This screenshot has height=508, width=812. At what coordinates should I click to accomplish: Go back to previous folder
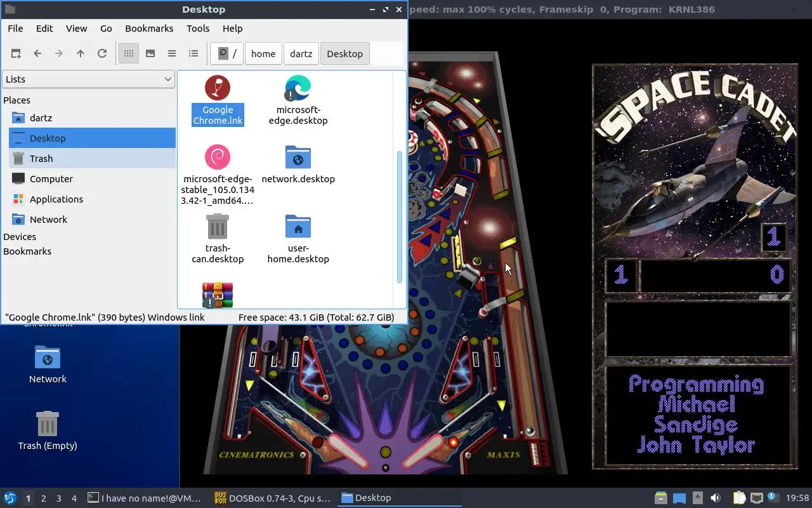pyautogui.click(x=37, y=54)
